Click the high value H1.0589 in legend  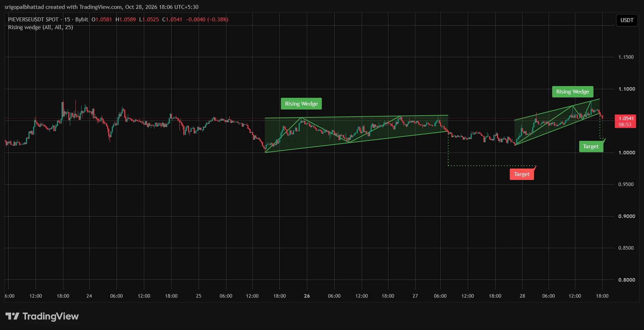click(126, 20)
